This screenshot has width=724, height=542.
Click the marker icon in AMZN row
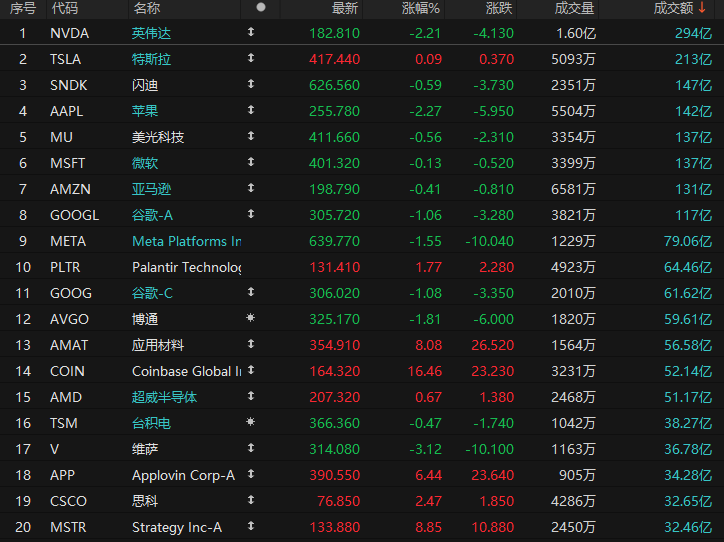pos(251,188)
